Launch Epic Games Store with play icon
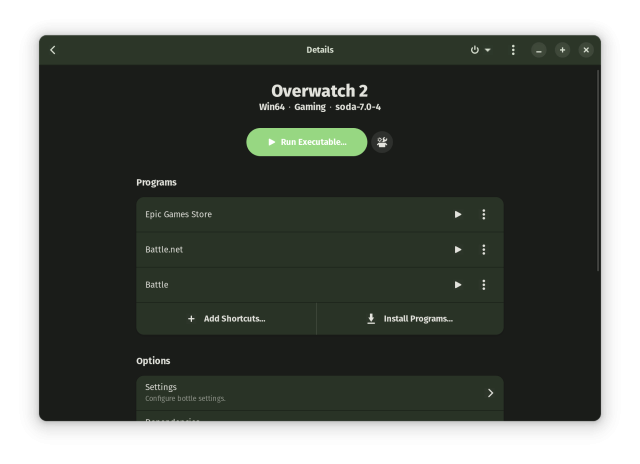This screenshot has width=640, height=464. coord(458,214)
